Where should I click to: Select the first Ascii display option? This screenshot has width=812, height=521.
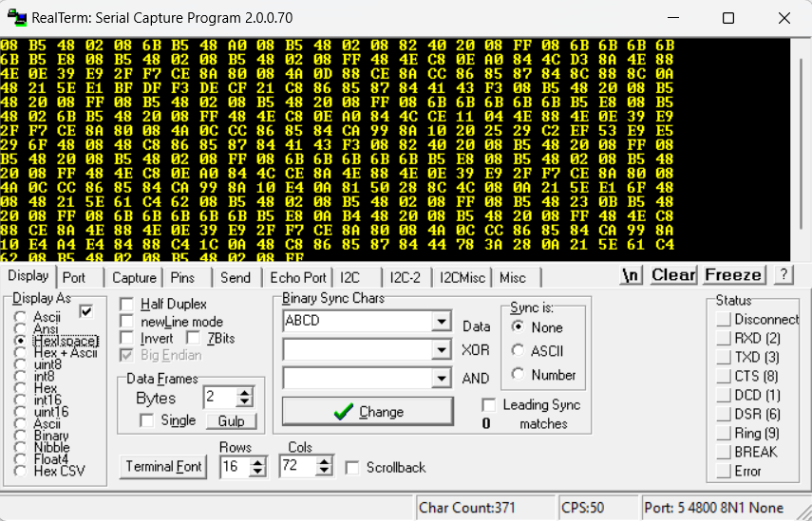pos(21,317)
